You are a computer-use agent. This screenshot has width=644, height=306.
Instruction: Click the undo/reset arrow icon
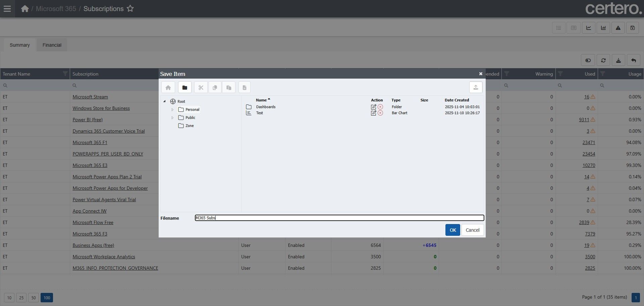click(x=634, y=60)
